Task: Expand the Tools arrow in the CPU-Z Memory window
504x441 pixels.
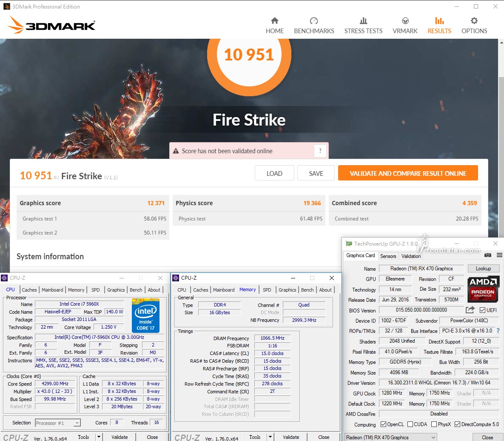Action: tap(271, 437)
